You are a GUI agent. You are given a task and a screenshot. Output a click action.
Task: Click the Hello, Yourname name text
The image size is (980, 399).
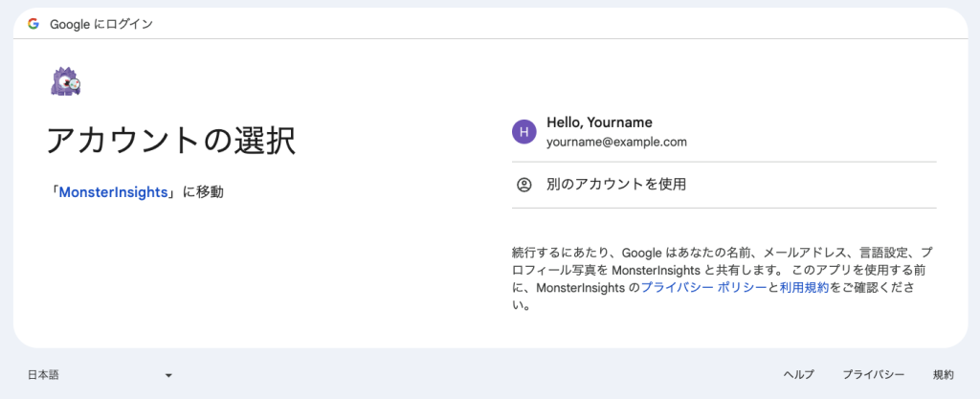tap(599, 122)
